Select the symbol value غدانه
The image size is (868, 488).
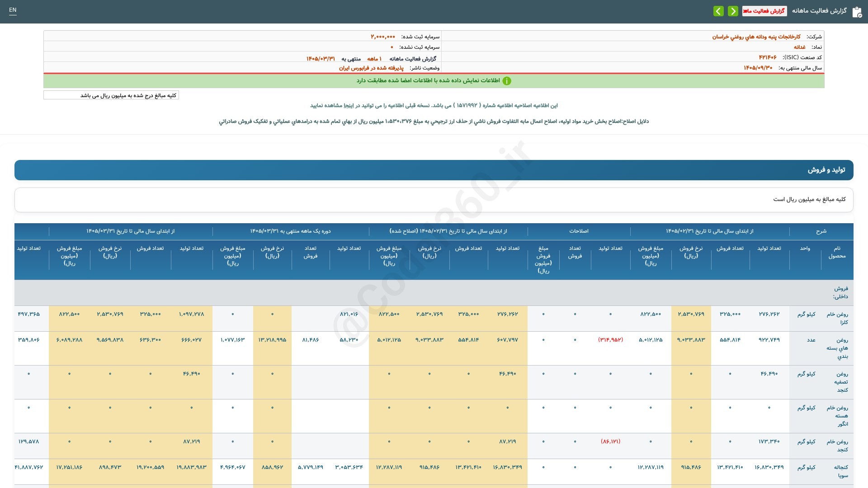[800, 47]
